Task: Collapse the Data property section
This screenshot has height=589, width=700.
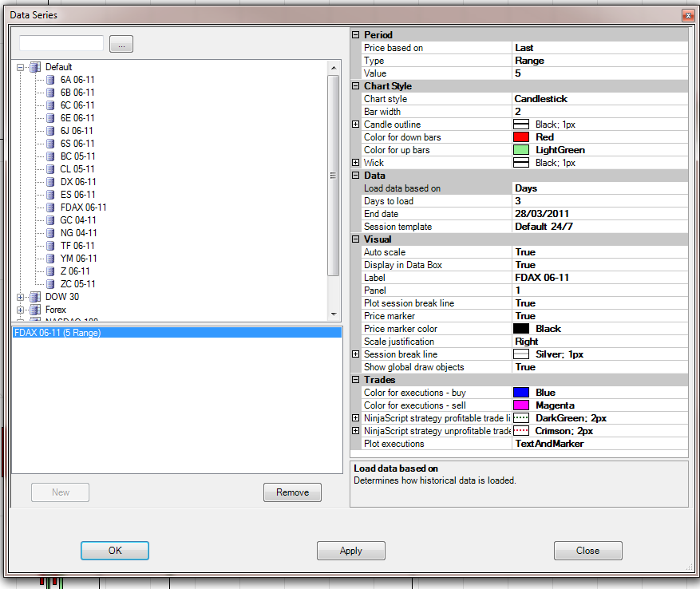Action: click(355, 176)
